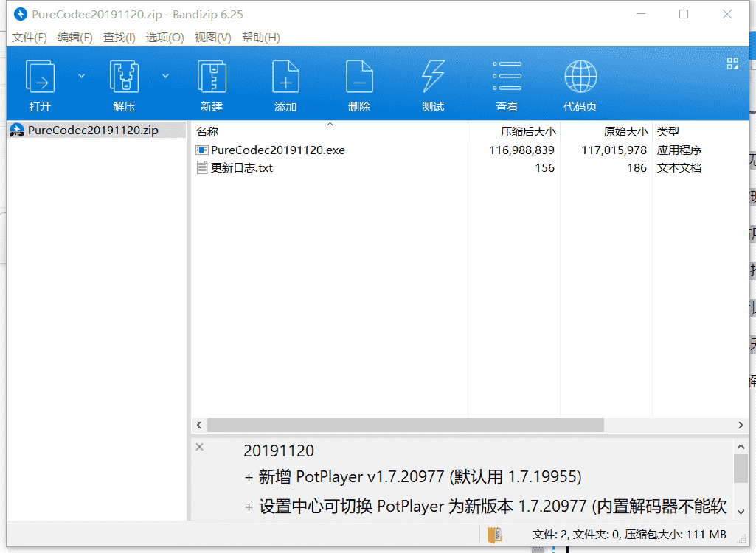Click the 新建 (New archive) icon
Viewport: 756px width, 553px height.
click(x=212, y=77)
